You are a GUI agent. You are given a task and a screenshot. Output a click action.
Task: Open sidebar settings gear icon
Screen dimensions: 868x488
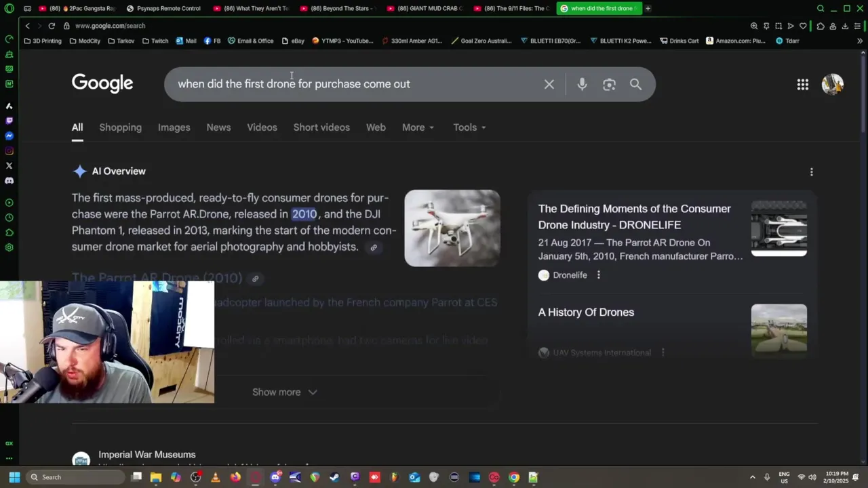point(9,247)
